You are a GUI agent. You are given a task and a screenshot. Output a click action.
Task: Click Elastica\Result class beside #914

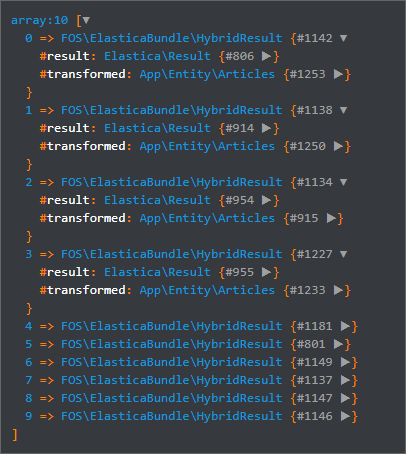pyautogui.click(x=157, y=128)
